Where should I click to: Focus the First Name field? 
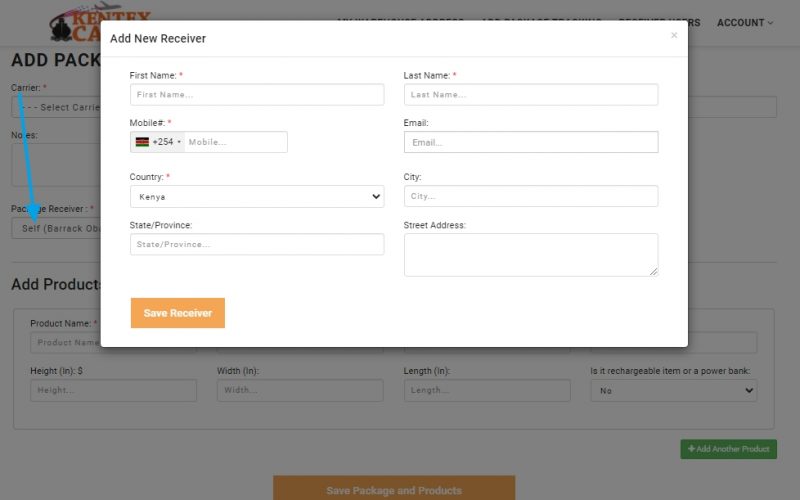(257, 94)
